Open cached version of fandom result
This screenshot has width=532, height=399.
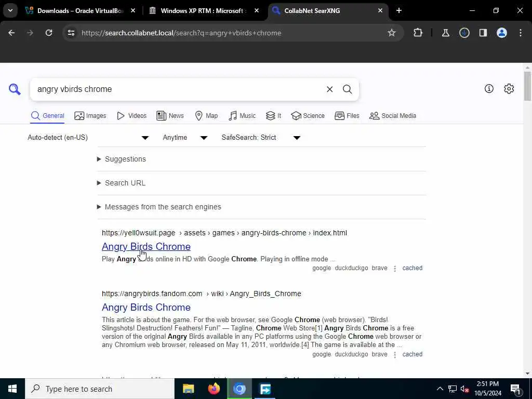412,354
